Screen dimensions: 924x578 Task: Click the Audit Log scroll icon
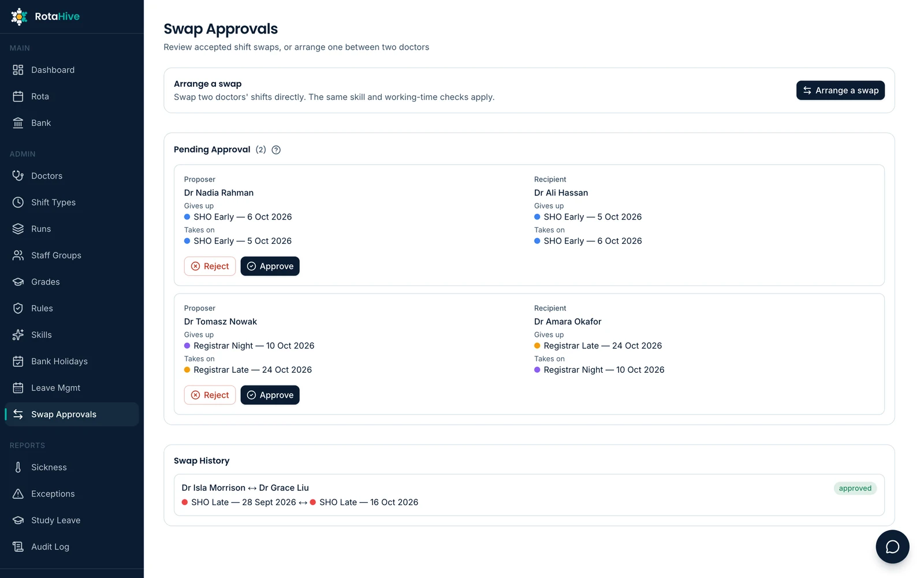point(18,547)
